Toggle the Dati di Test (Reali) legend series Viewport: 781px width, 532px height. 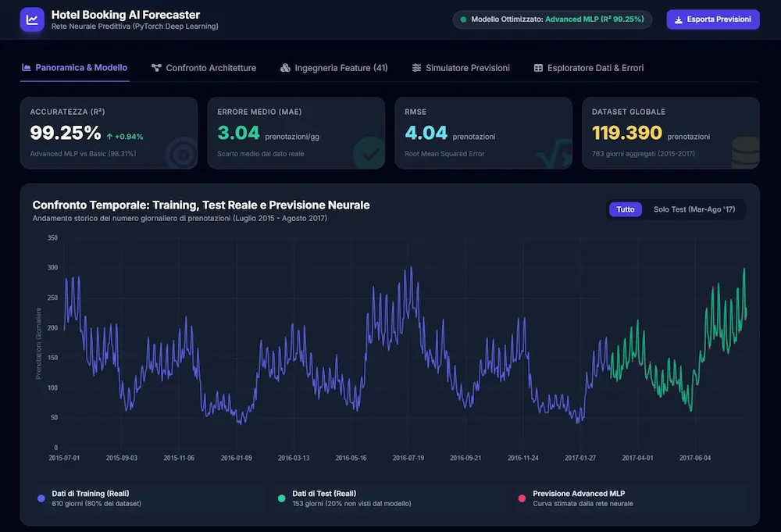point(344,498)
